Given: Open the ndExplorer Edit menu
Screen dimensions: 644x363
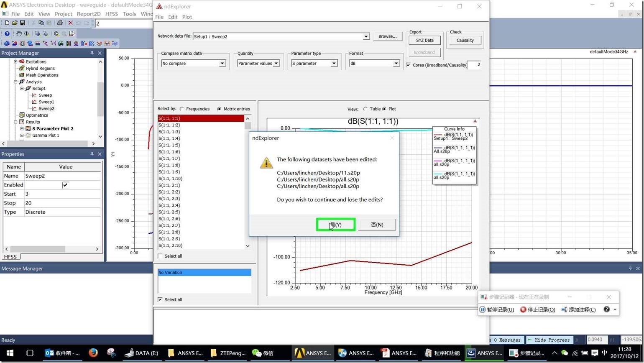Looking at the screenshot, I should (x=173, y=17).
